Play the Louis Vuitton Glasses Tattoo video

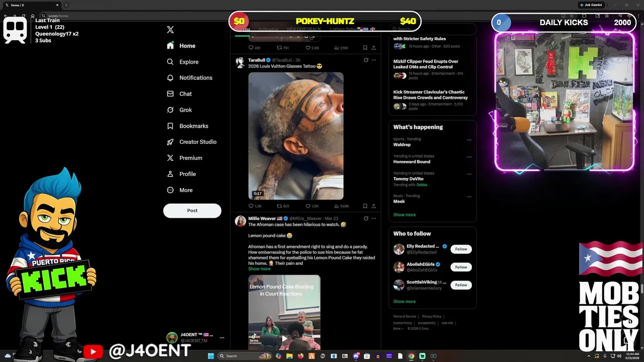pyautogui.click(x=296, y=136)
